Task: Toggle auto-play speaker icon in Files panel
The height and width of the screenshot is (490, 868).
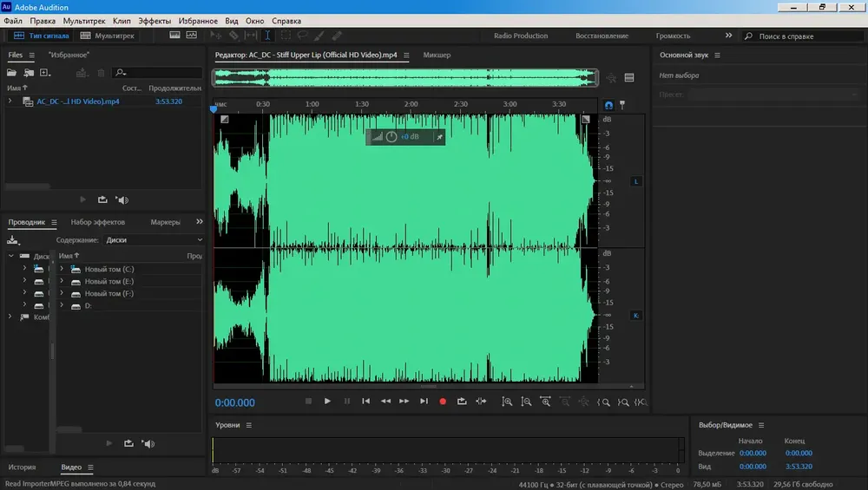Action: 122,199
